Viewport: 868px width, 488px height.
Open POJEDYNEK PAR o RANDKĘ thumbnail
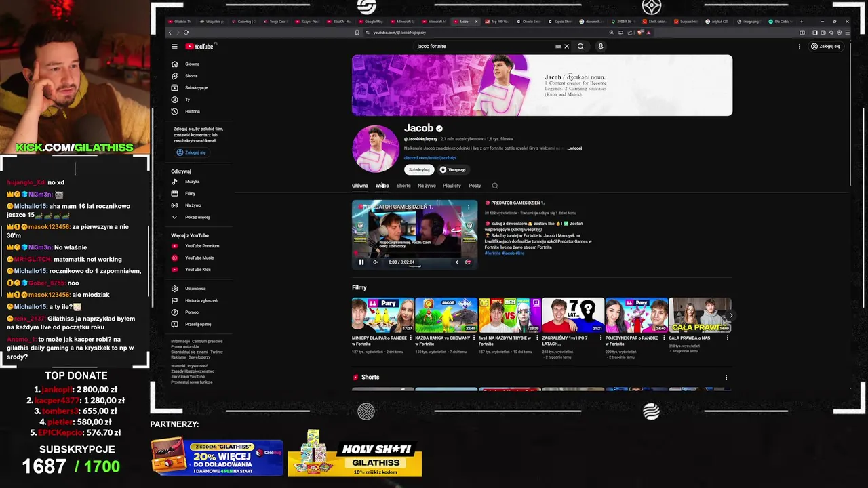point(637,315)
